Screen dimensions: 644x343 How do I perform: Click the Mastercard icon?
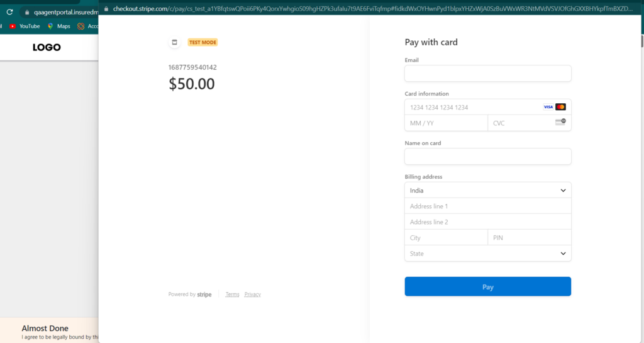pyautogui.click(x=561, y=107)
